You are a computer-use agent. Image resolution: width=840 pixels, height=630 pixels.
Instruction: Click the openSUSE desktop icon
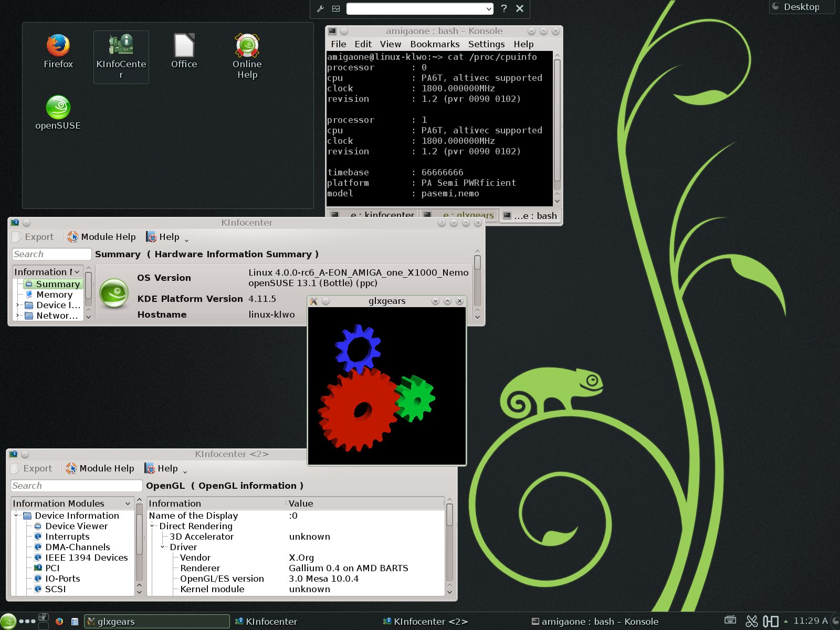(58, 108)
